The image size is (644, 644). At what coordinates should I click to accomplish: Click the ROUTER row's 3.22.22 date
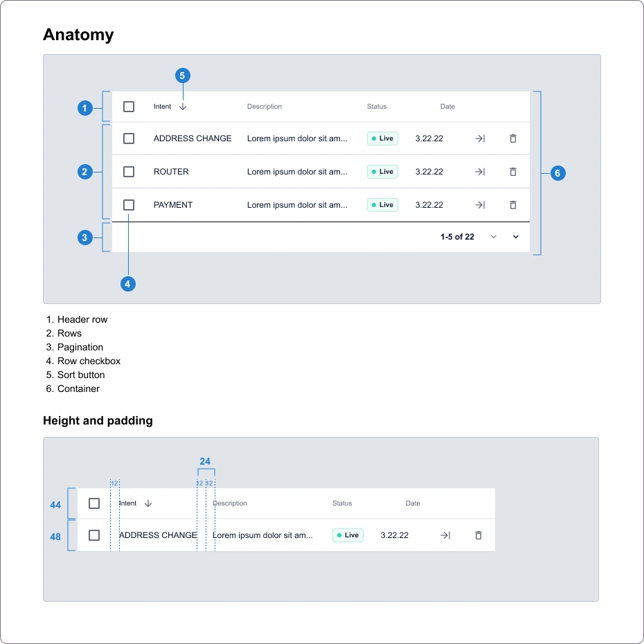(x=429, y=172)
